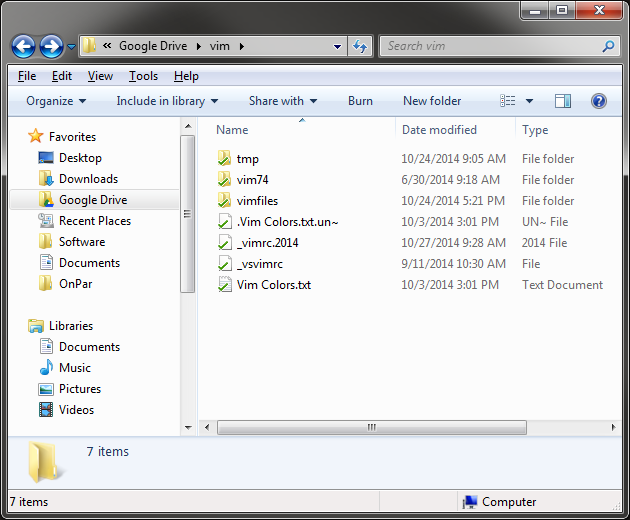Viewport: 630px width, 520px height.
Task: Go back with the blue Back arrow
Action: tap(23, 46)
